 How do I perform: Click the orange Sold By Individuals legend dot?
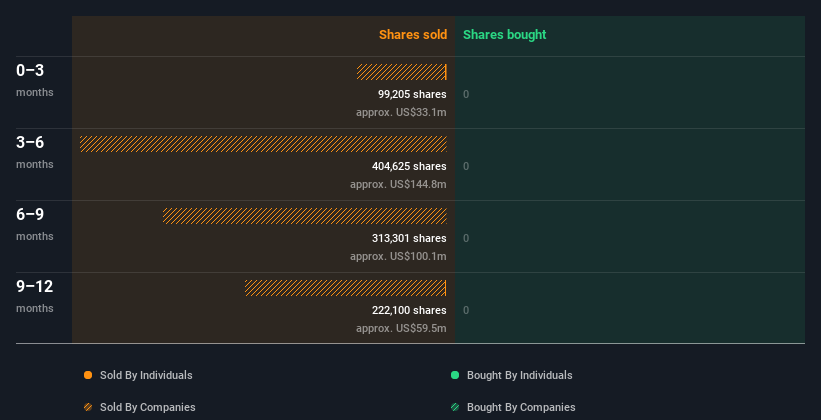point(88,375)
